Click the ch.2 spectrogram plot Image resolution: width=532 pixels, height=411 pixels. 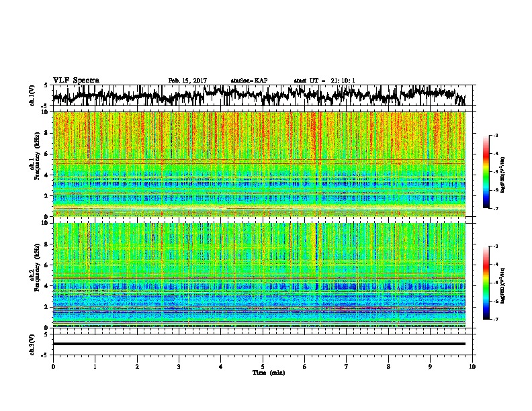pos(259,275)
